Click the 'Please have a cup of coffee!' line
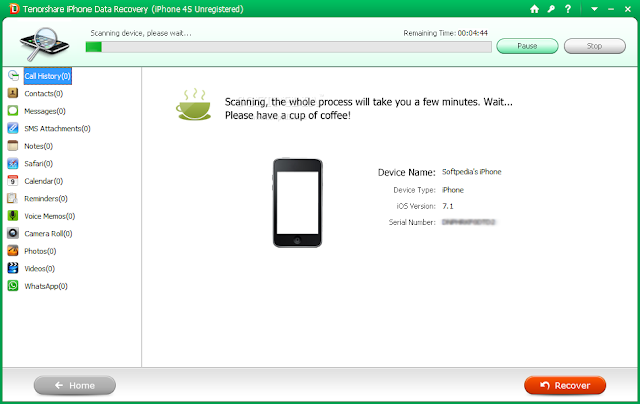Image resolution: width=640 pixels, height=404 pixels. [x=288, y=115]
